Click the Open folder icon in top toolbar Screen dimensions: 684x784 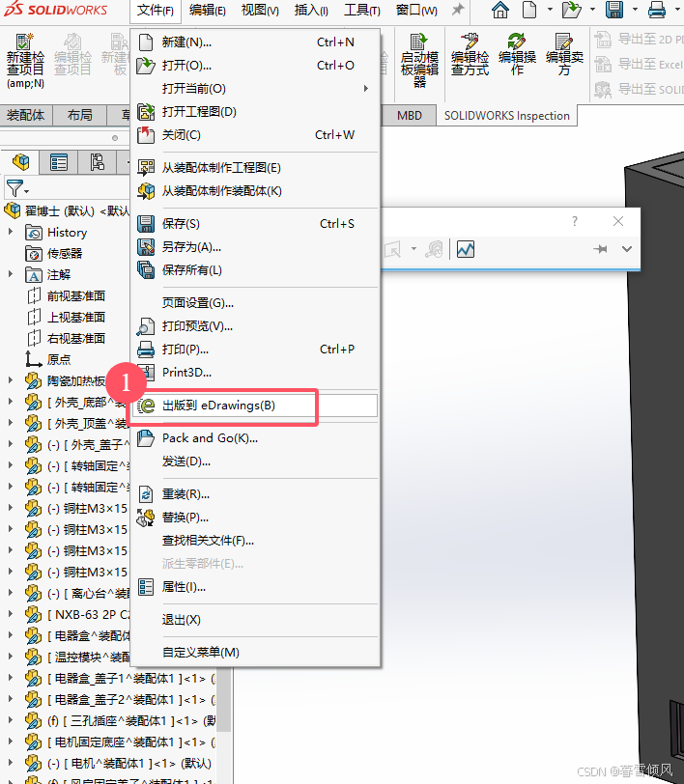tap(571, 10)
